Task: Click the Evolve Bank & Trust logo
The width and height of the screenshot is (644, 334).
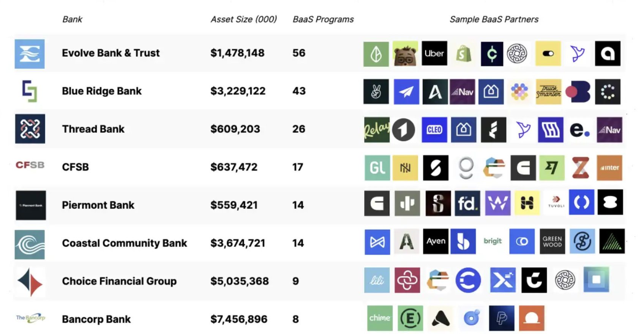Action: click(x=30, y=54)
